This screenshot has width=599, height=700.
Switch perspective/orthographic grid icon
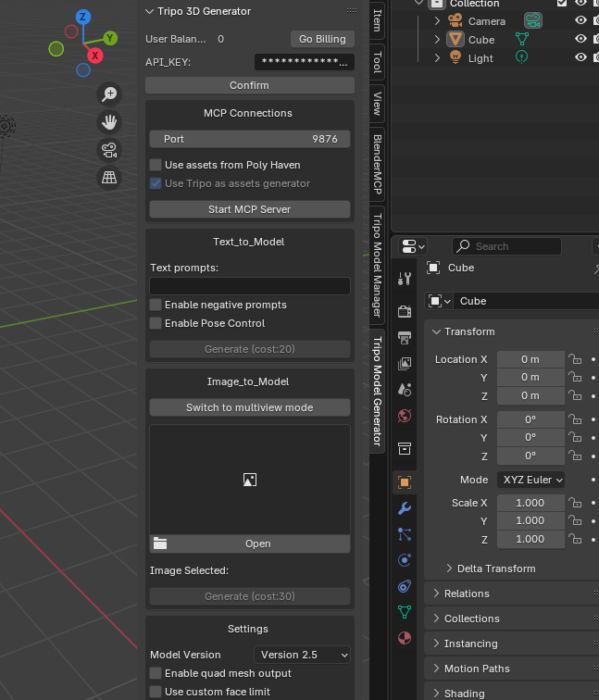[109, 178]
